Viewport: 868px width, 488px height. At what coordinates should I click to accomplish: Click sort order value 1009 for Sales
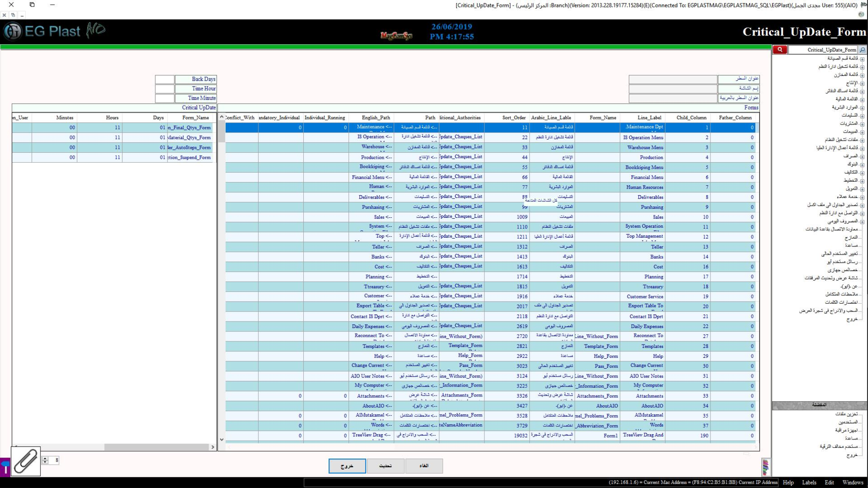pyautogui.click(x=507, y=217)
